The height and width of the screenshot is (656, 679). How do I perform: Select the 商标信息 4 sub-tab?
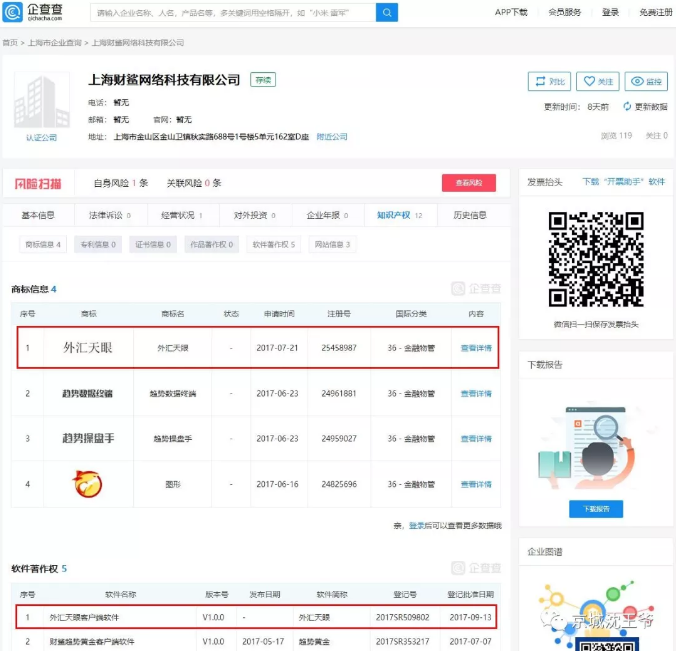click(x=43, y=245)
